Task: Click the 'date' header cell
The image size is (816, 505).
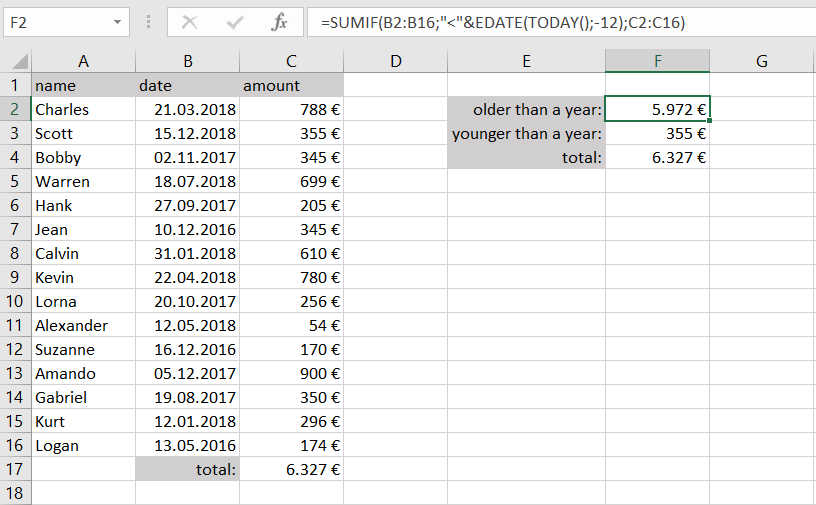Action: [x=187, y=85]
